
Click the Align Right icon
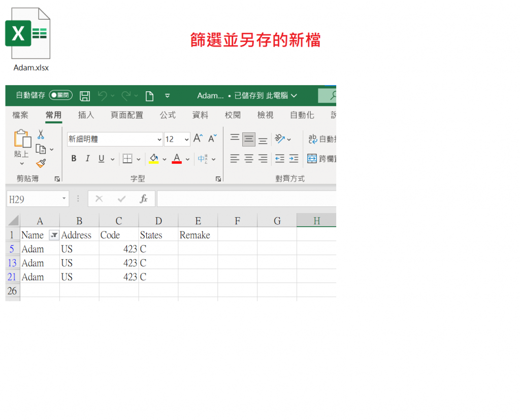click(x=263, y=159)
